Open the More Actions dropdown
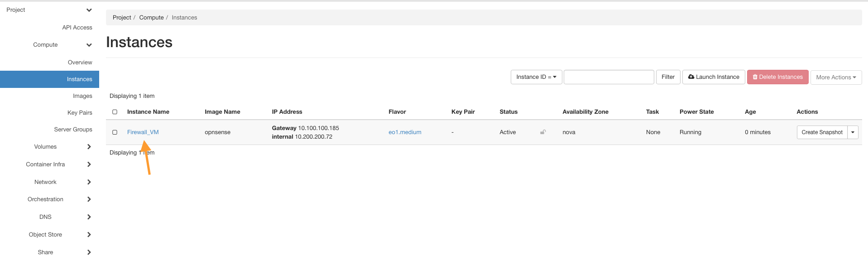868x266 pixels. pyautogui.click(x=835, y=77)
